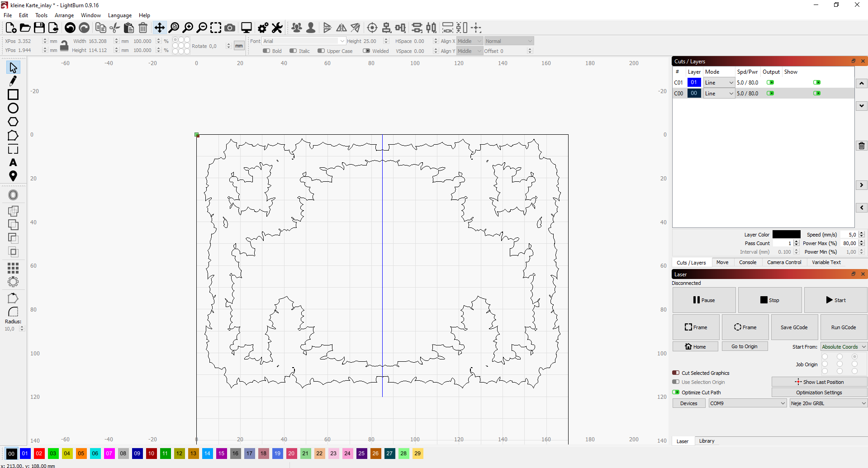Select the red 02 layer color swatch
The image size is (868, 468).
[39, 454]
